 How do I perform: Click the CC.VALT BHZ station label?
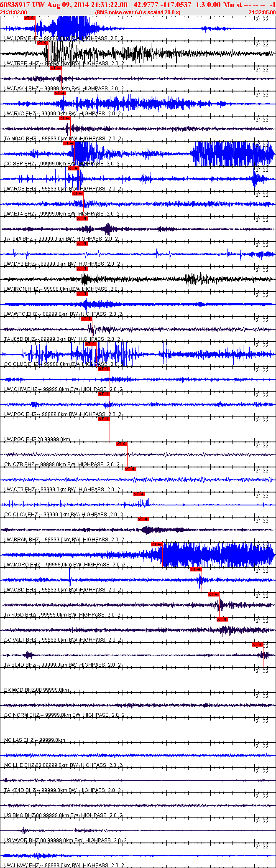(20, 640)
